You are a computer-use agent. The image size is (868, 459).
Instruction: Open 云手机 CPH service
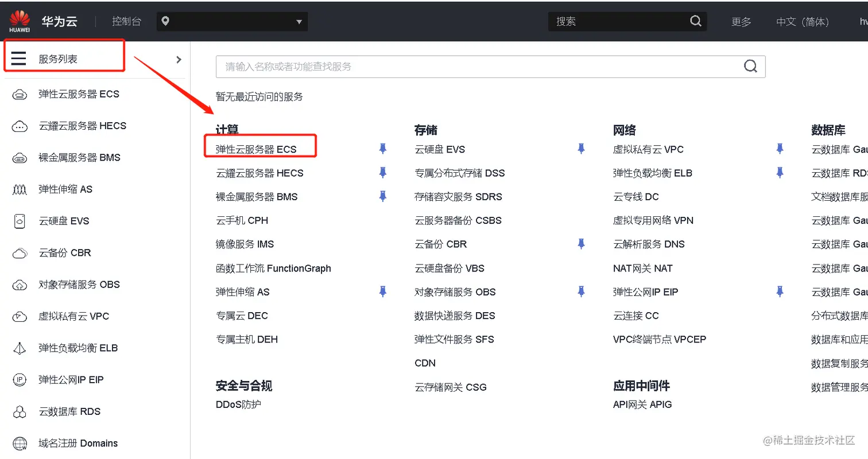click(242, 220)
